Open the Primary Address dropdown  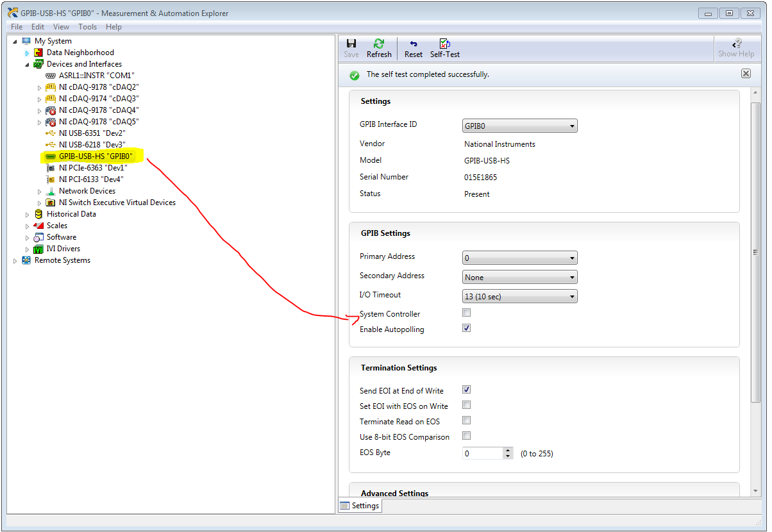[519, 258]
